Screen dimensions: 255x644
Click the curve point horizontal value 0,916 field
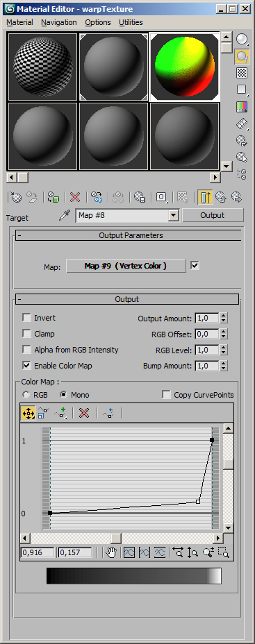pyautogui.click(x=38, y=553)
